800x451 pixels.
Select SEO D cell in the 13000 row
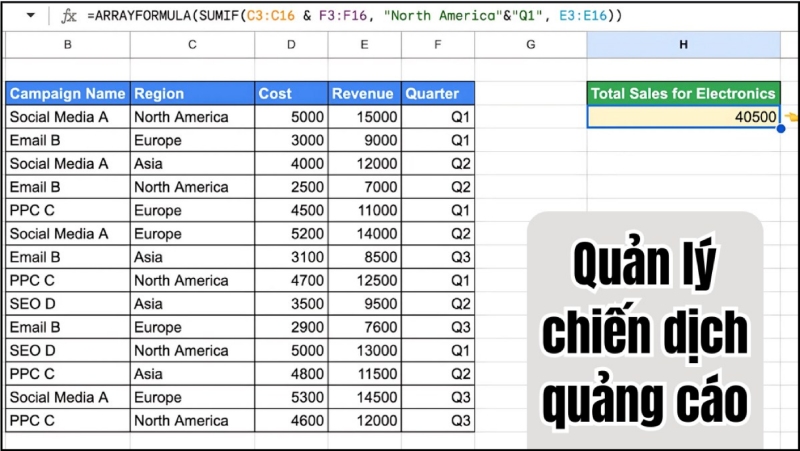(68, 350)
